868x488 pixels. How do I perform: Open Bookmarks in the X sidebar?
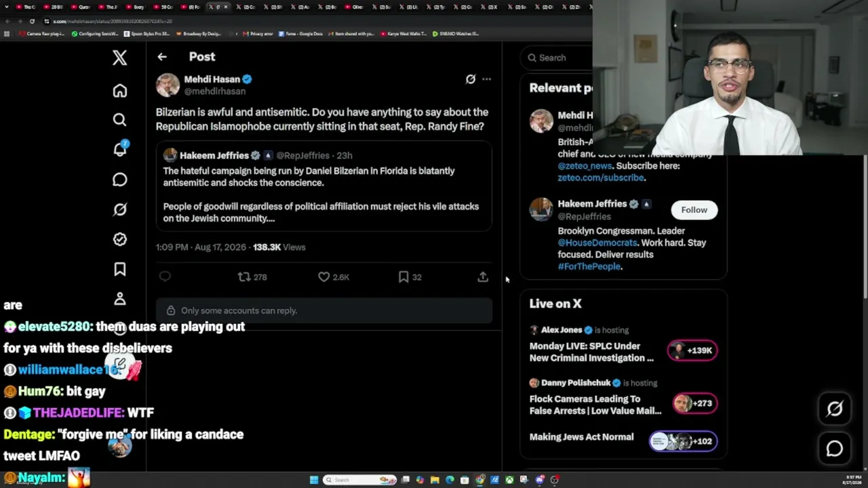coord(119,269)
